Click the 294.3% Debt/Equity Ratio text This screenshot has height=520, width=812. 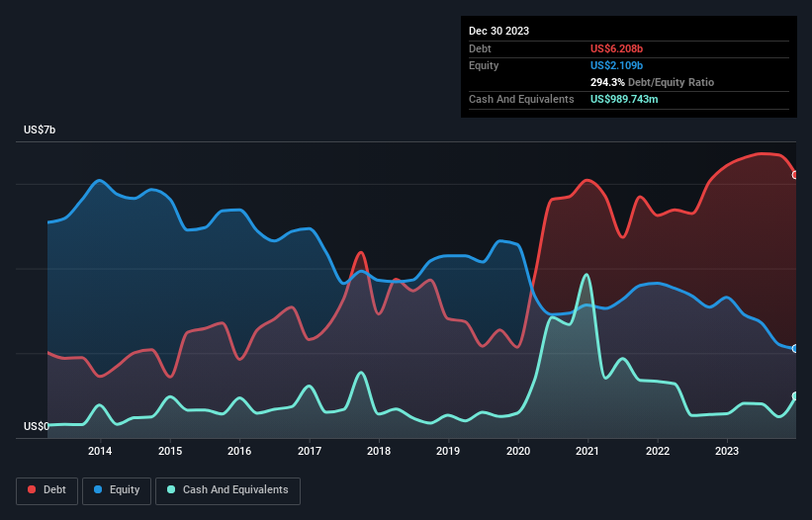pos(652,82)
